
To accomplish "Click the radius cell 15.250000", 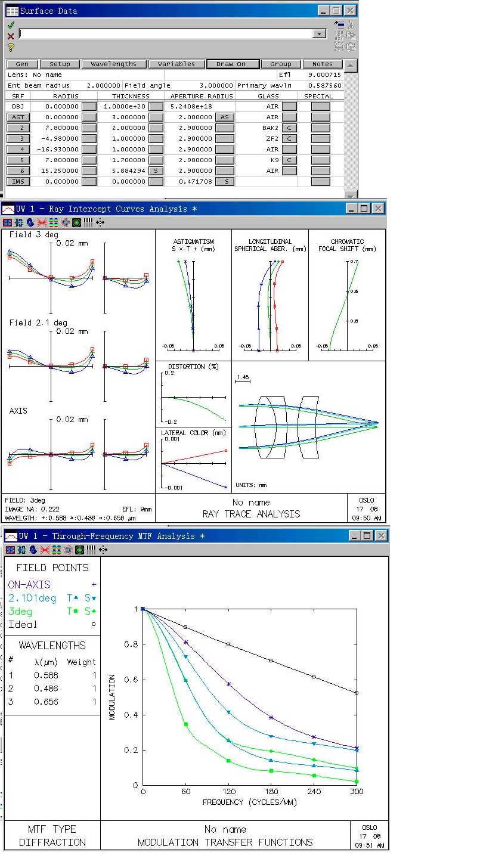I will pos(60,170).
